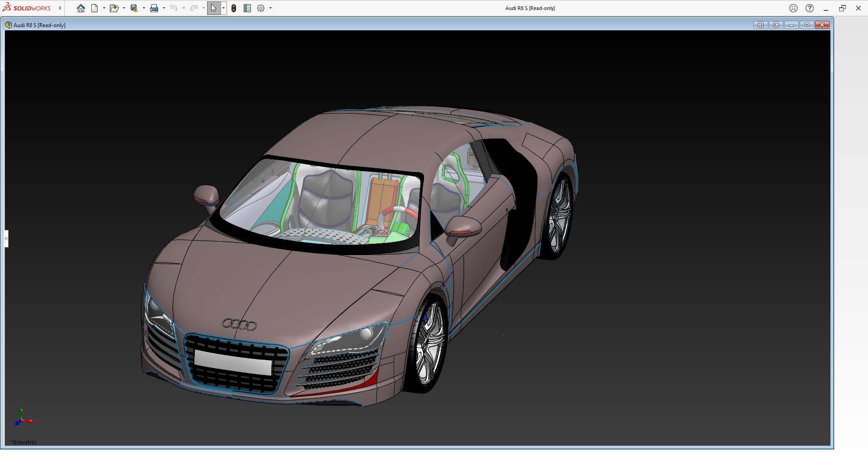
Task: Open dropdown arrow beside the Select tool
Action: (x=223, y=8)
